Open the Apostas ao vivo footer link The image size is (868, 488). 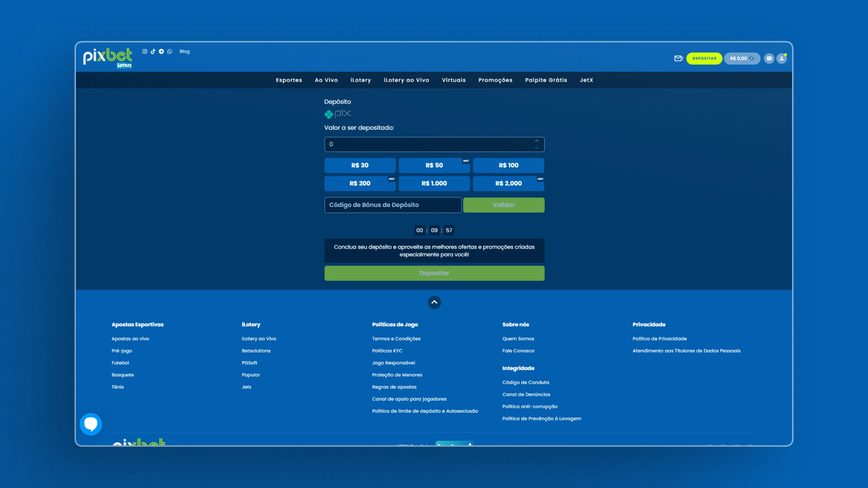[x=130, y=339]
